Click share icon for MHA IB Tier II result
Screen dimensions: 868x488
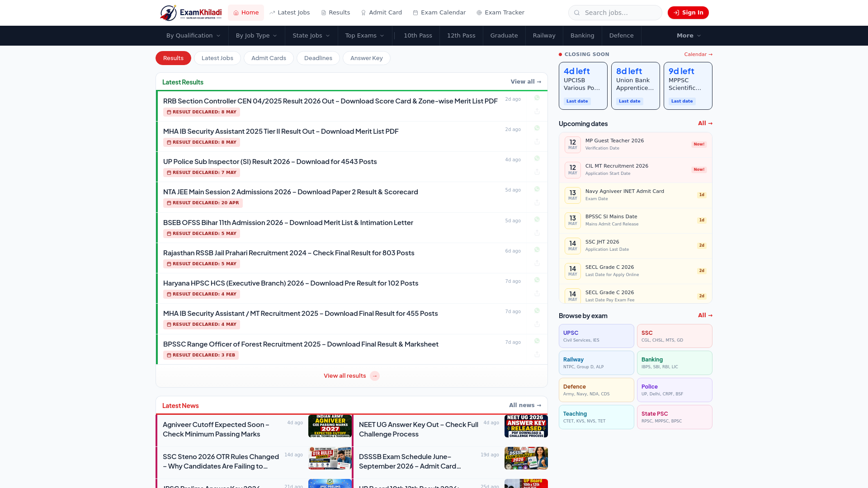(x=537, y=142)
